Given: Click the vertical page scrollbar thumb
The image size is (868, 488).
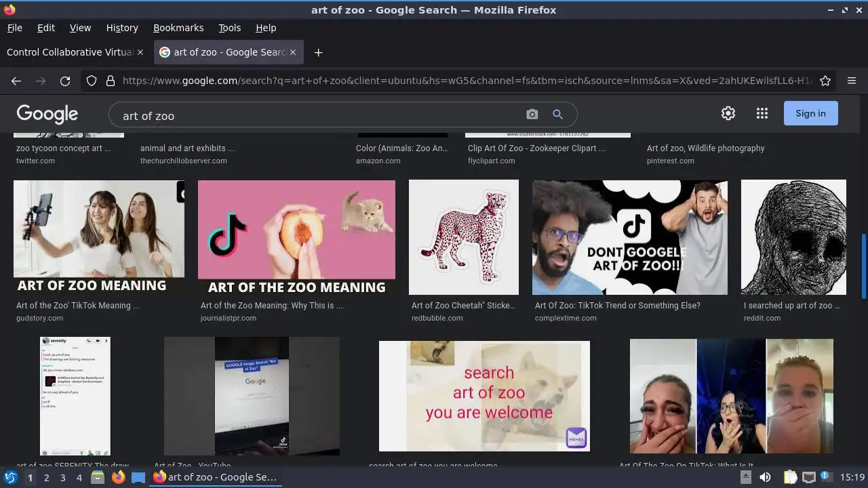Looking at the screenshot, I should click(863, 266).
